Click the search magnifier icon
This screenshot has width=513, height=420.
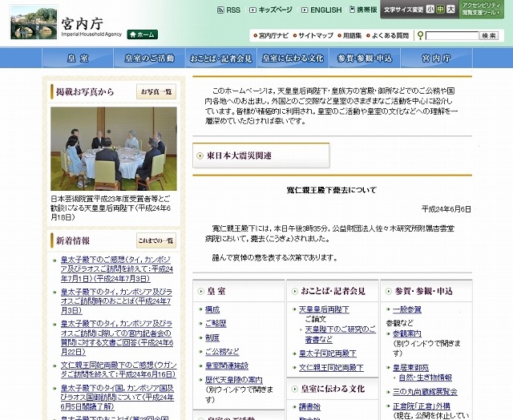point(420,35)
